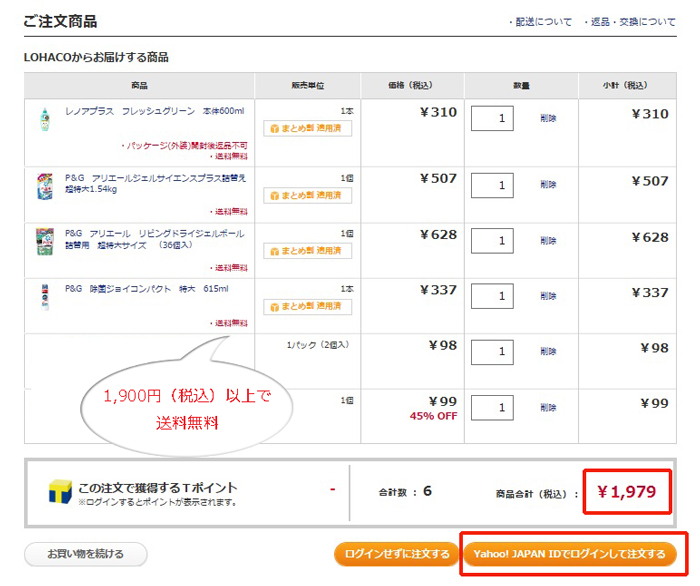Click the 販売単位 column header
Image resolution: width=700 pixels, height=586 pixels.
[308, 85]
